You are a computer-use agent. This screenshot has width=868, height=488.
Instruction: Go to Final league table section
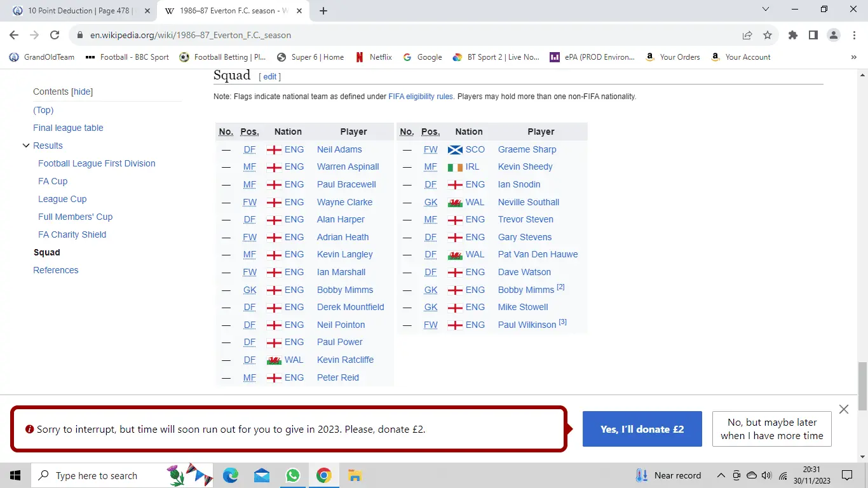pyautogui.click(x=68, y=128)
